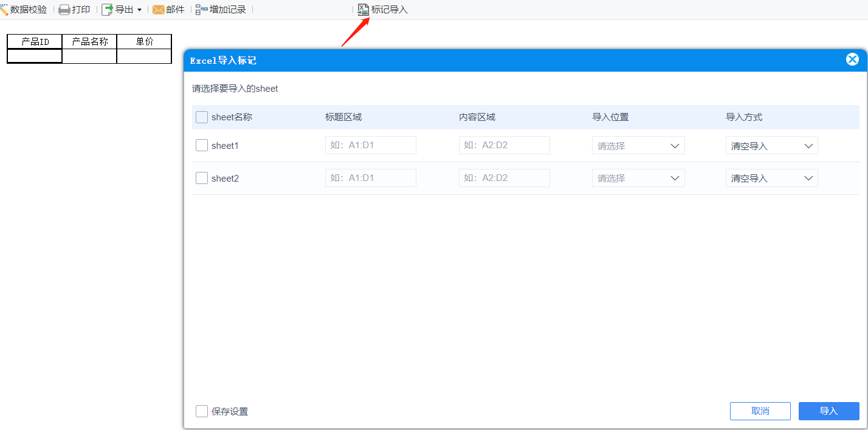Viewport: 868px width, 430px height.
Task: Select the 数据校验 toolbar label
Action: point(29,10)
